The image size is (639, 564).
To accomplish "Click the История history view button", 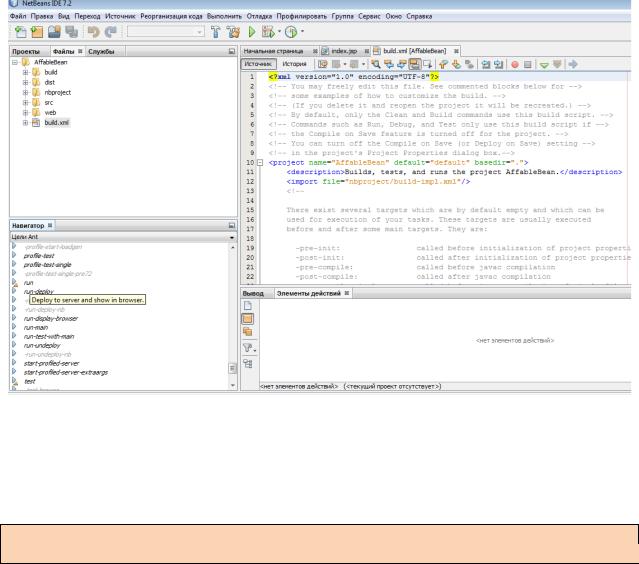I will click(x=294, y=64).
